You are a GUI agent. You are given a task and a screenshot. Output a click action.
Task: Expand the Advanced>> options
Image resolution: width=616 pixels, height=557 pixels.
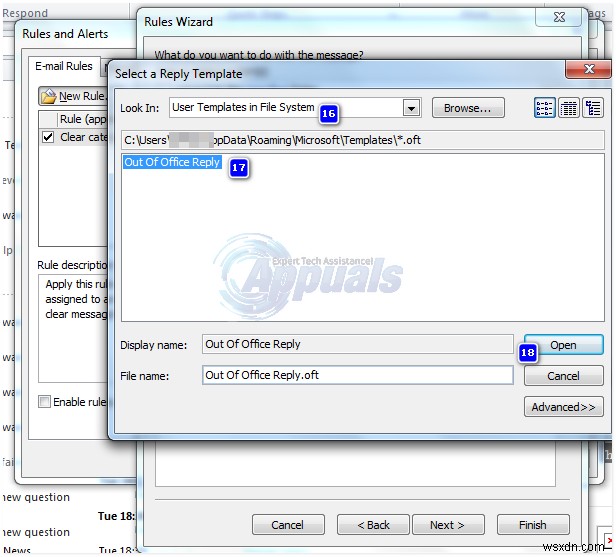[563, 407]
